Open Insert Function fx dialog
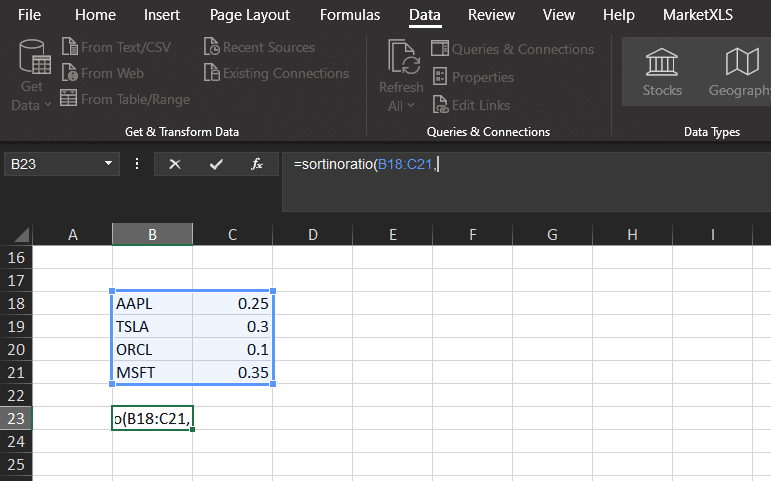The height and width of the screenshot is (481, 771). coord(257,164)
